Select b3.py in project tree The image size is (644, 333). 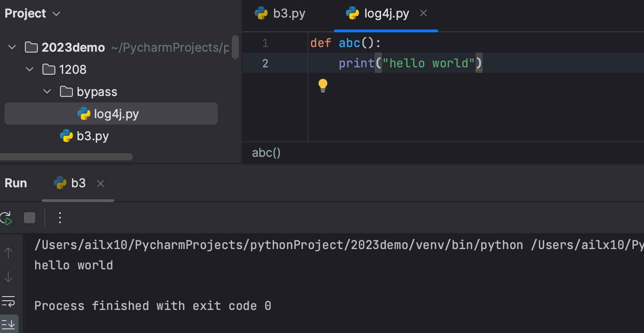[84, 136]
